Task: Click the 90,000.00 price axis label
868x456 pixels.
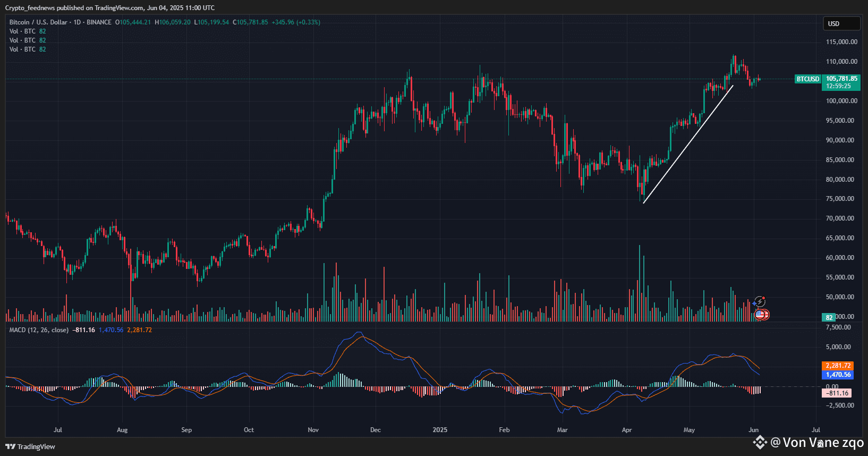Action: pyautogui.click(x=840, y=140)
